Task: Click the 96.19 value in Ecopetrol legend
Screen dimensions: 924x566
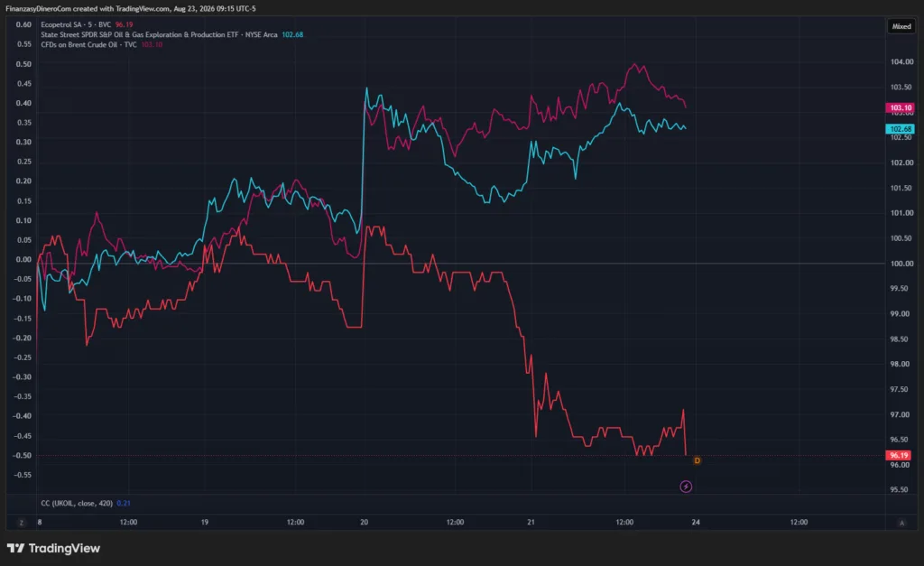Action: click(124, 24)
